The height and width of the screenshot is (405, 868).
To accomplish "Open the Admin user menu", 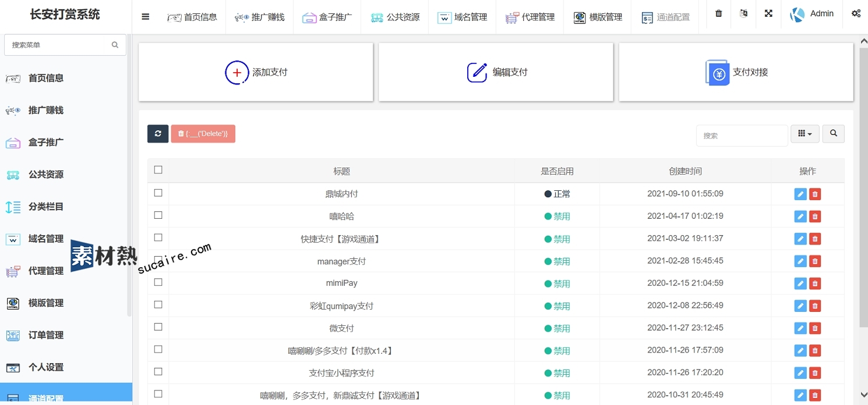I will (811, 14).
